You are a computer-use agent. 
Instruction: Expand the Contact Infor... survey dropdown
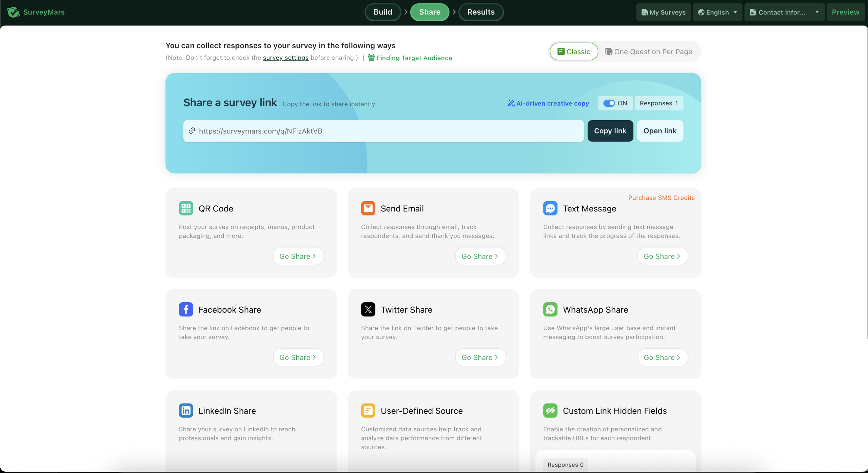tap(784, 12)
